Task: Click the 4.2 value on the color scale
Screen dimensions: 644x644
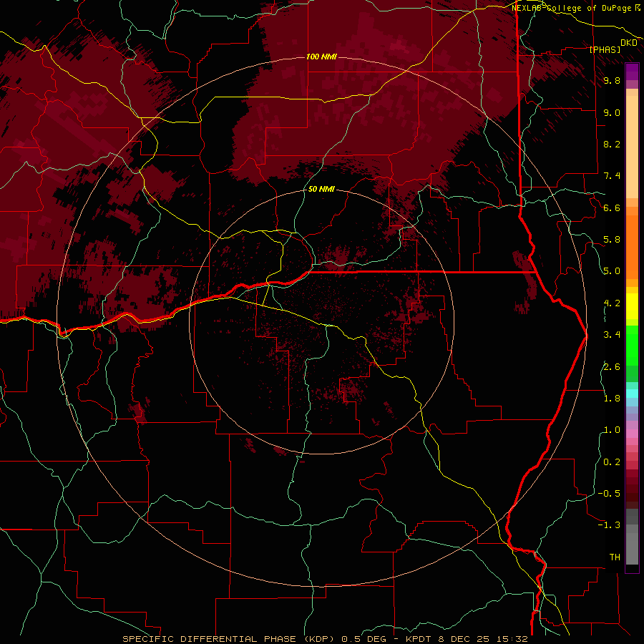Action: coord(612,303)
